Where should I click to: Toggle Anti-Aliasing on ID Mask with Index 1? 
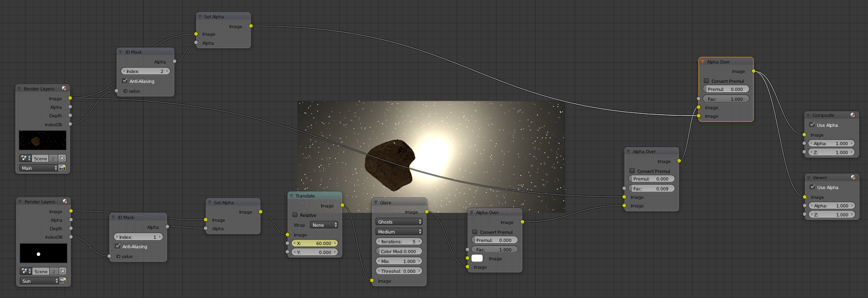point(118,246)
